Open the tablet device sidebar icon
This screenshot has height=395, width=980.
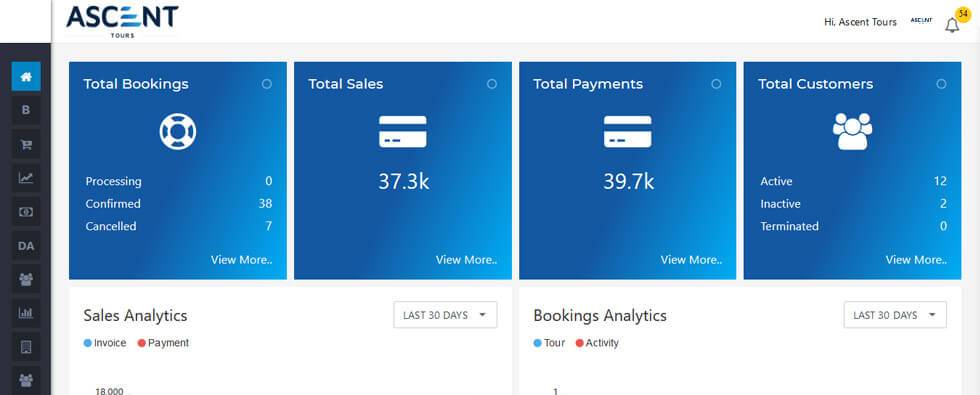(x=26, y=347)
